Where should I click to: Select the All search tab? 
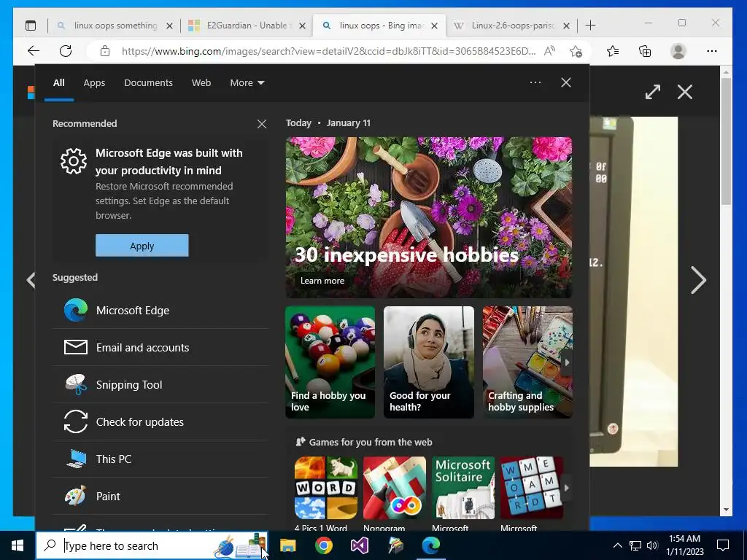coord(58,83)
